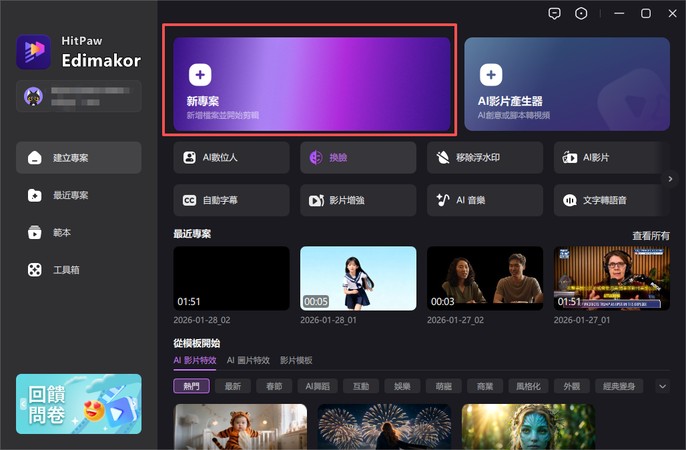Image resolution: width=686 pixels, height=450 pixels.
Task: Select the AI舞蹈 category filter
Action: point(318,386)
